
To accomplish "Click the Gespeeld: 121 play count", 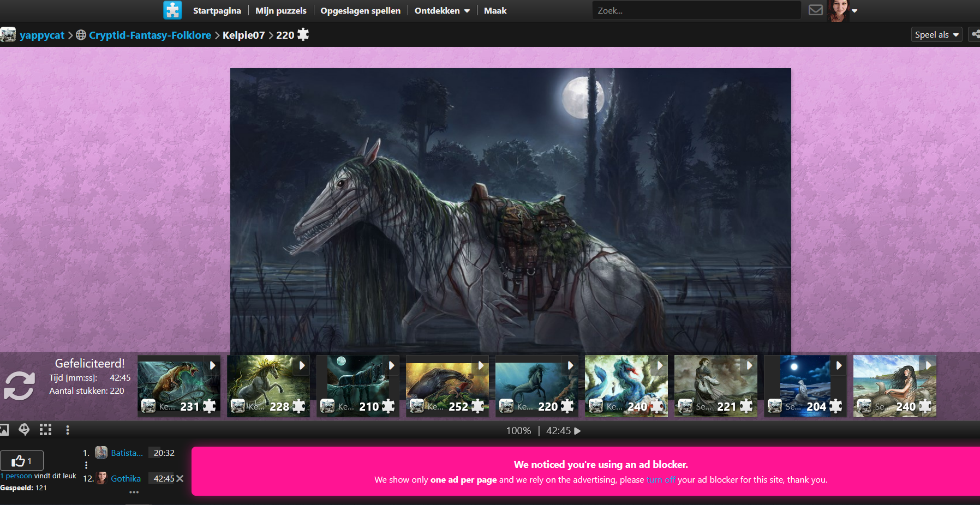I will (x=23, y=488).
